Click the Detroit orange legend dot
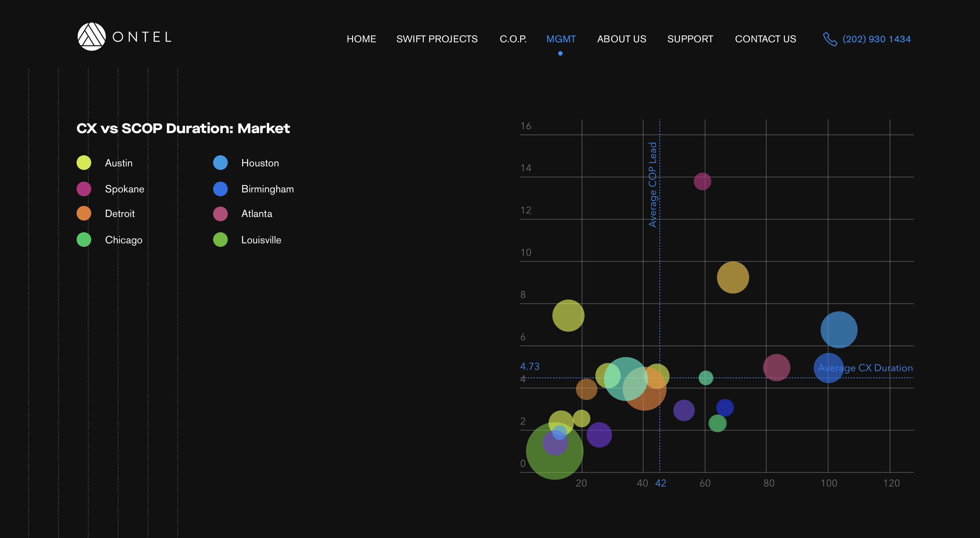This screenshot has height=538, width=980. pos(84,214)
